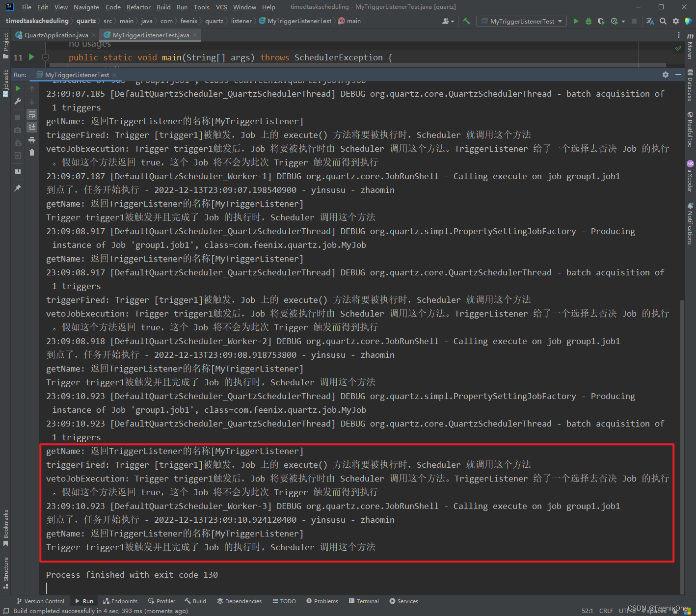Open Version Control tool window
The width and height of the screenshot is (696, 616).
click(x=41, y=601)
